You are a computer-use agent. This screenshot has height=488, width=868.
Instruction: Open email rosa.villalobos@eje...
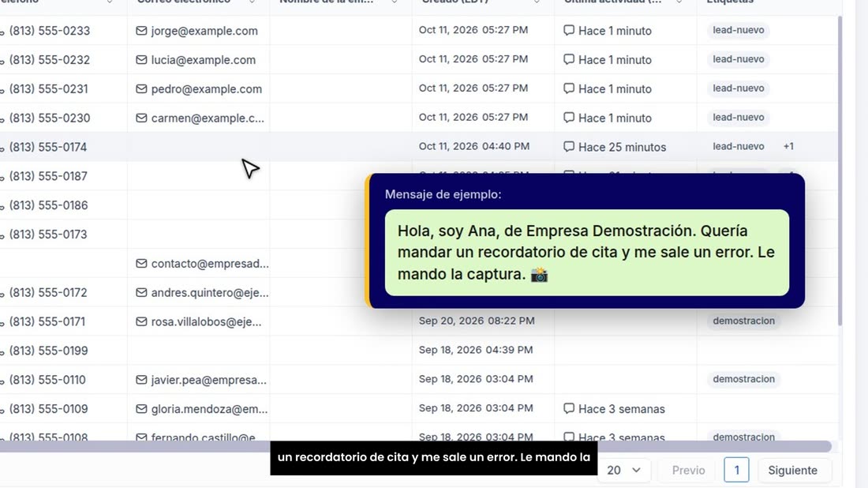(206, 322)
